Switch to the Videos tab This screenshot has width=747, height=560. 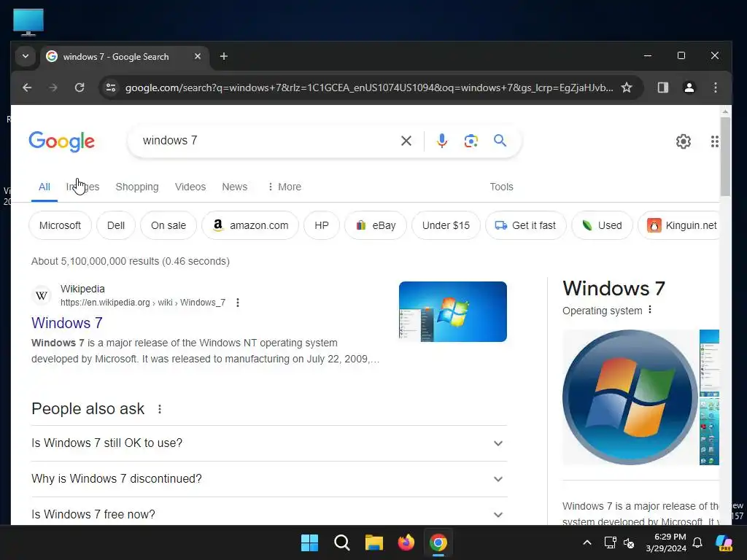[190, 187]
